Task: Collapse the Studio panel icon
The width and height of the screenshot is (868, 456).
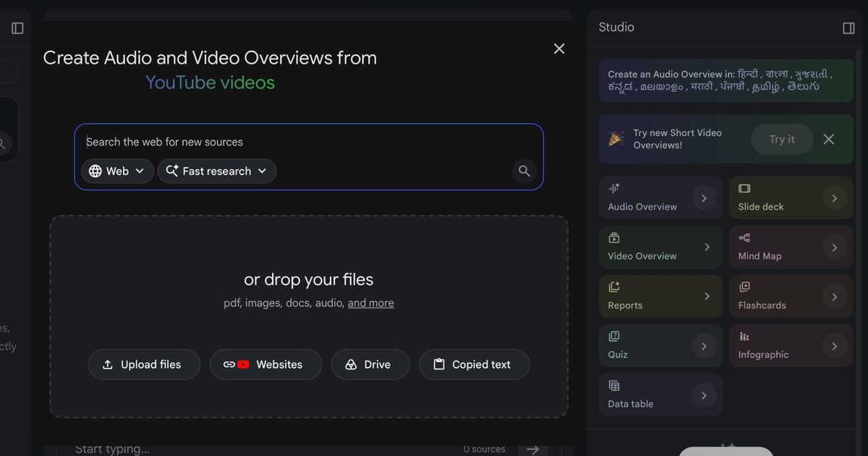Action: 849,28
